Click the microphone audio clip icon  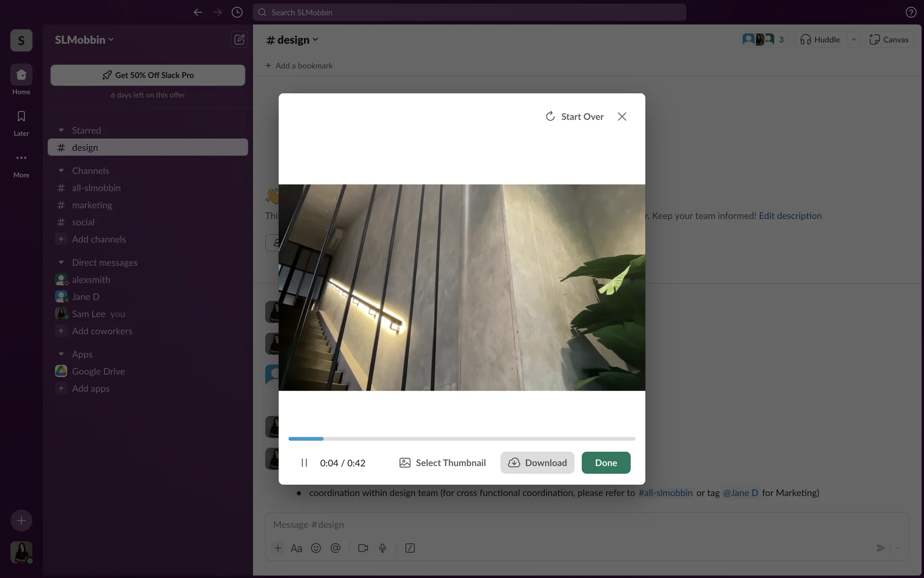383,548
